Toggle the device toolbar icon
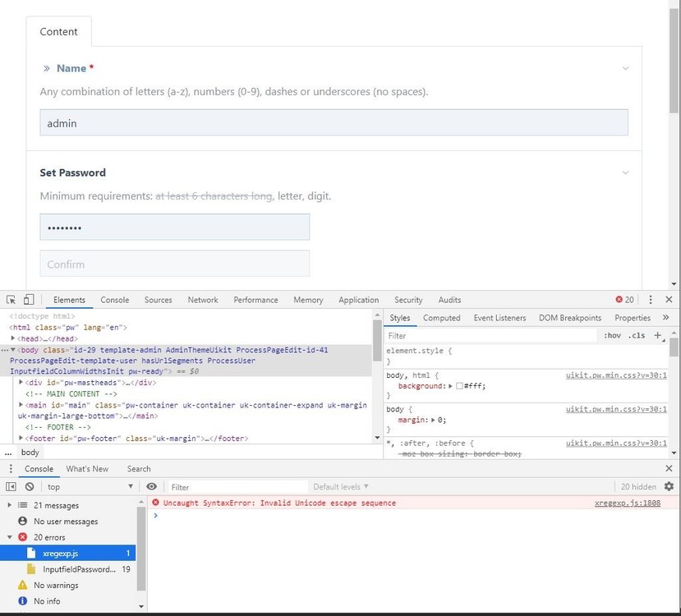Screen dimensions: 681x616 [29, 300]
